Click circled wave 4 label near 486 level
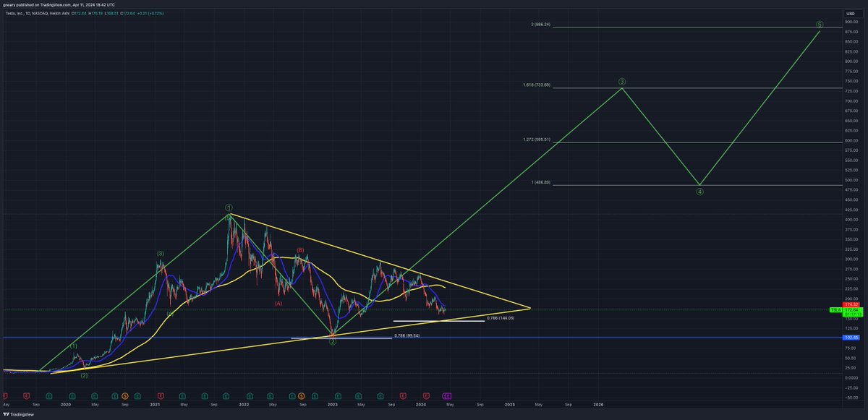The height and width of the screenshot is (420, 868). tap(699, 192)
